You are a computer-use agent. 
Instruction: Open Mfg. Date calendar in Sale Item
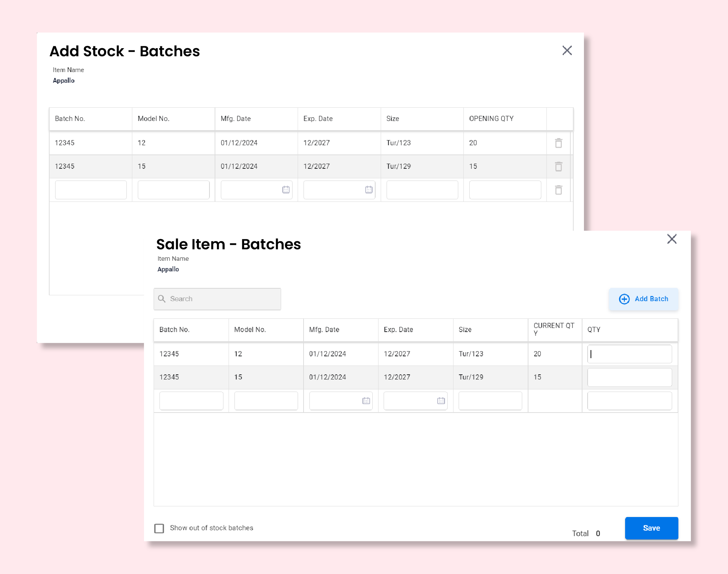pos(366,401)
